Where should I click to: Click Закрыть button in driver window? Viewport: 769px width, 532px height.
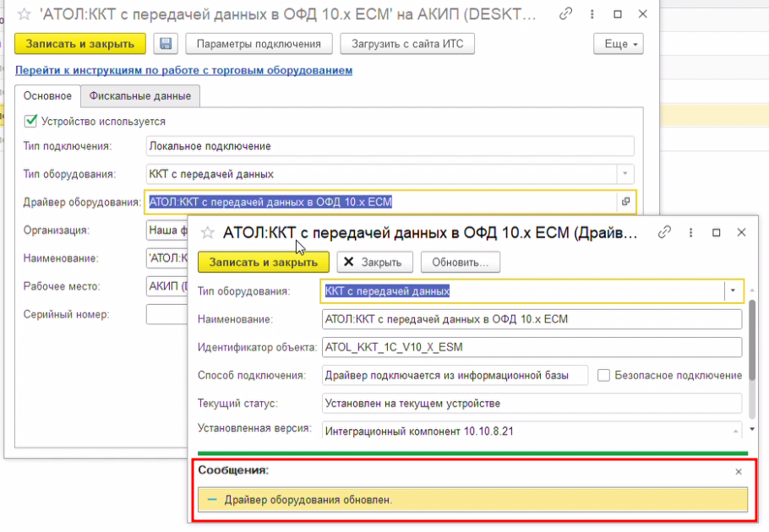[374, 262]
